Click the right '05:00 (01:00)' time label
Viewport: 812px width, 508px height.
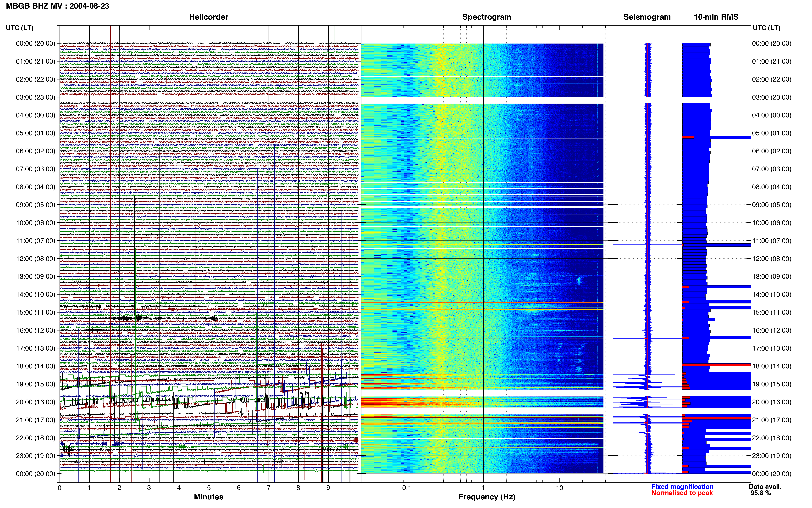tap(772, 133)
